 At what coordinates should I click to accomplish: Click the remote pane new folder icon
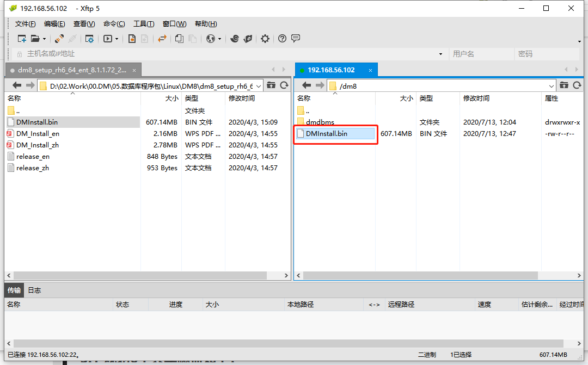pyautogui.click(x=564, y=85)
